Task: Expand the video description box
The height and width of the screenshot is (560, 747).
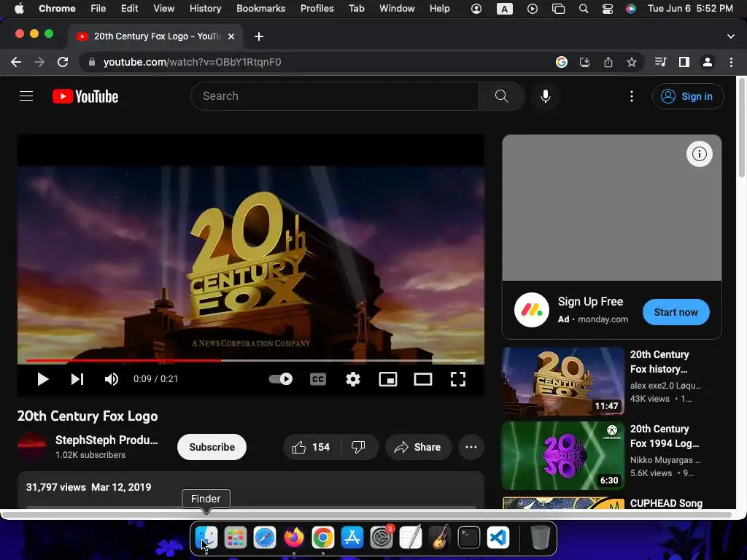Action: [251, 490]
